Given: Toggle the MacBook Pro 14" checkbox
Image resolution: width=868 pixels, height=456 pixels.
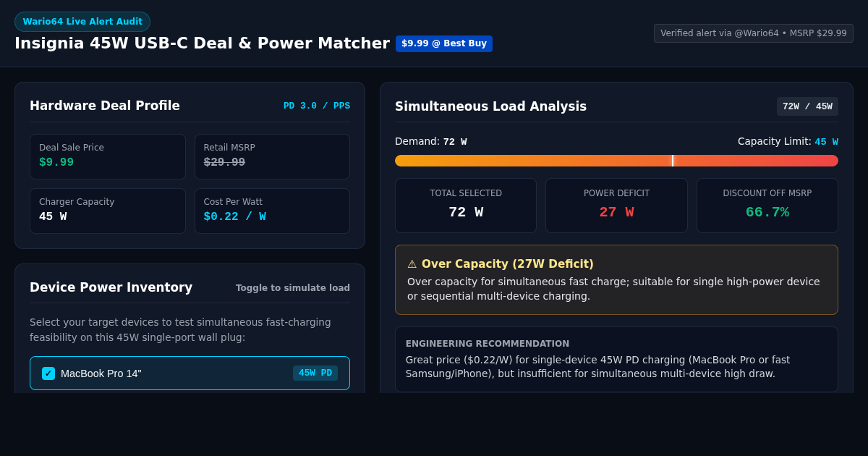Looking at the screenshot, I should point(48,373).
